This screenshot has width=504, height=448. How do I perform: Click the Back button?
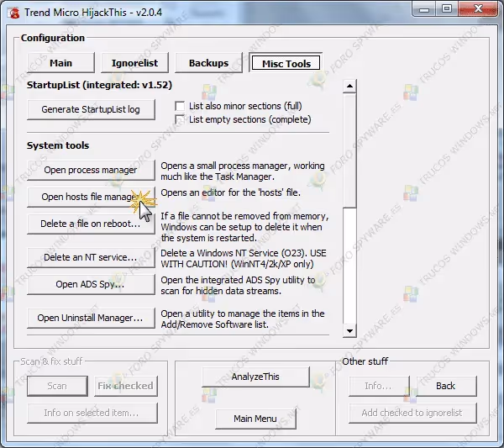coord(447,386)
